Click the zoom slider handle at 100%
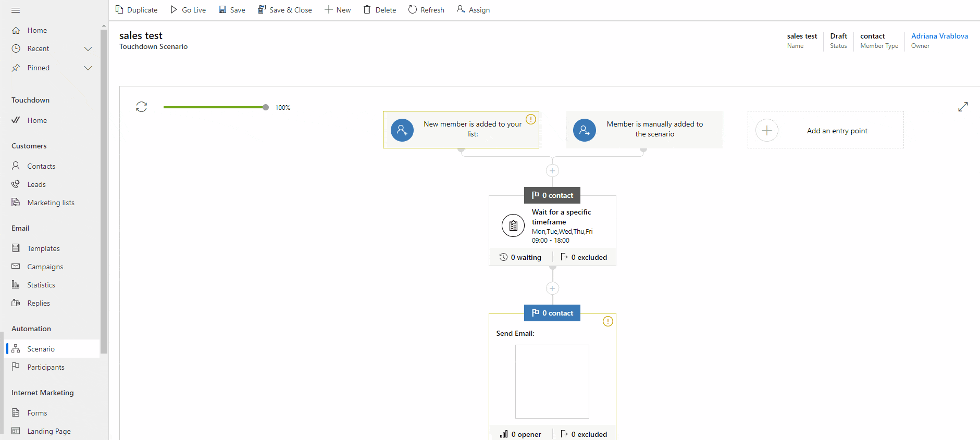Image resolution: width=980 pixels, height=440 pixels. (266, 107)
